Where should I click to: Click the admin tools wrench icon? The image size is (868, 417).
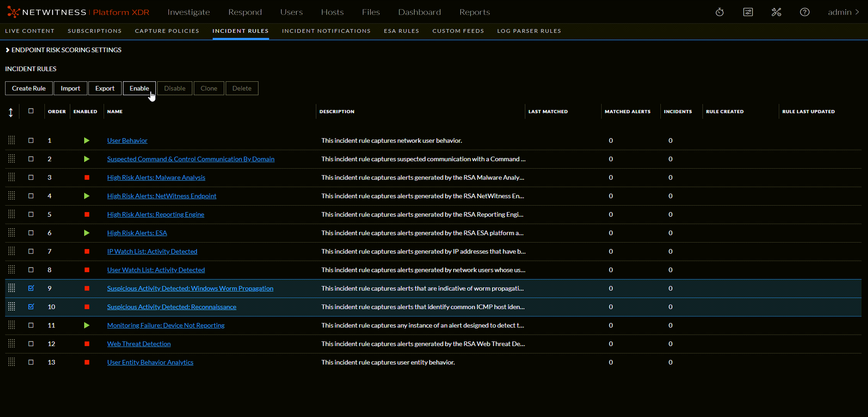tap(776, 12)
